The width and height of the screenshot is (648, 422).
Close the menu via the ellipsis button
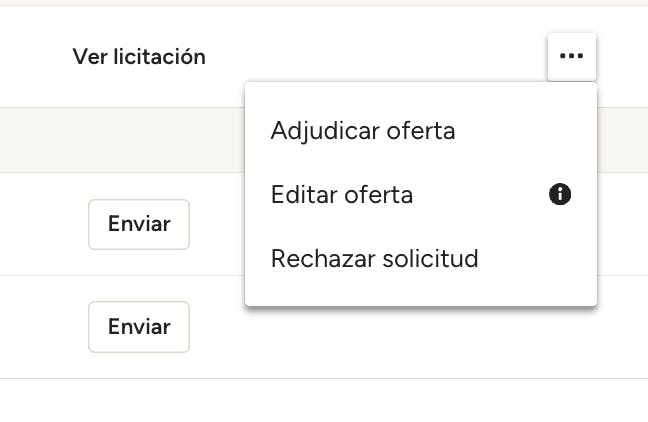(x=571, y=57)
